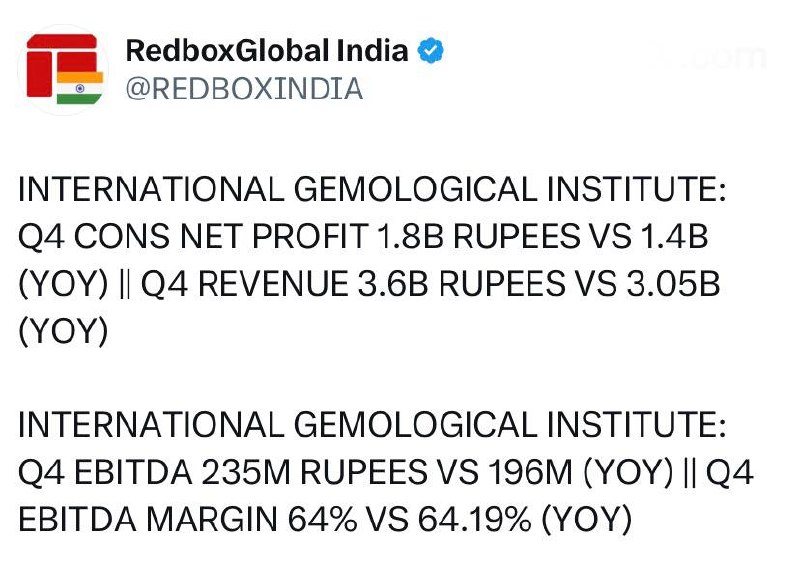800x565 pixels.
Task: Click the red box shape in the logo
Action: coord(39,74)
